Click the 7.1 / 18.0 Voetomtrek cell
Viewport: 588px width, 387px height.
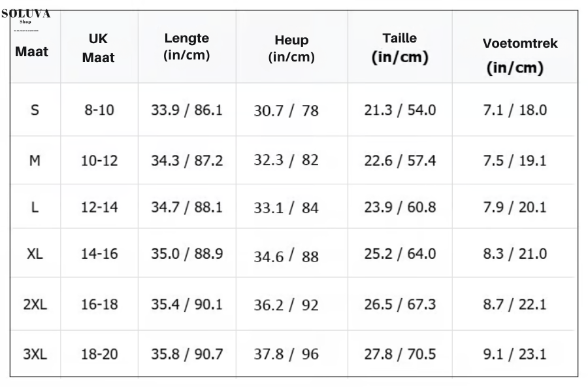coord(514,110)
